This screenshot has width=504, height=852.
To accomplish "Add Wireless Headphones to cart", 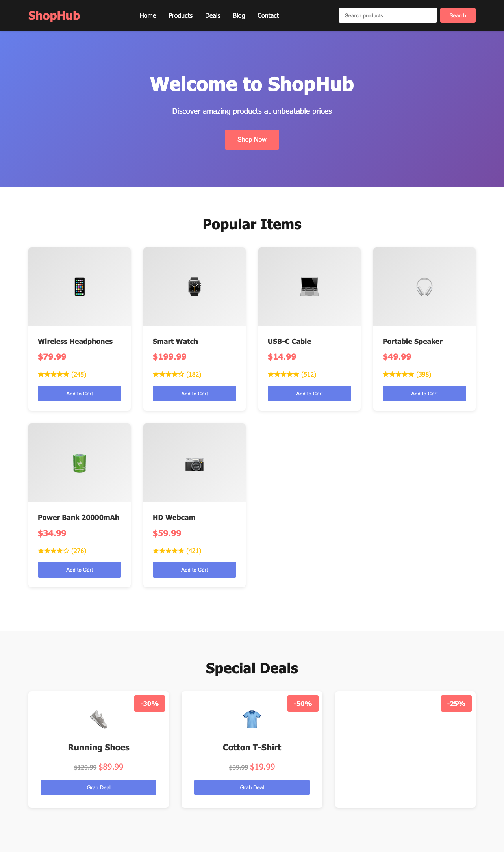I will 79,393.
